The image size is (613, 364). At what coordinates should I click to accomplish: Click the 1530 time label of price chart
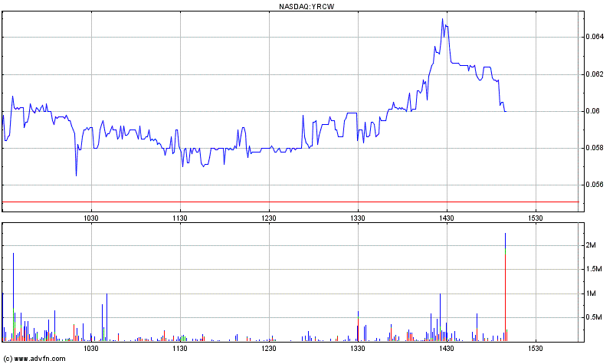535,218
